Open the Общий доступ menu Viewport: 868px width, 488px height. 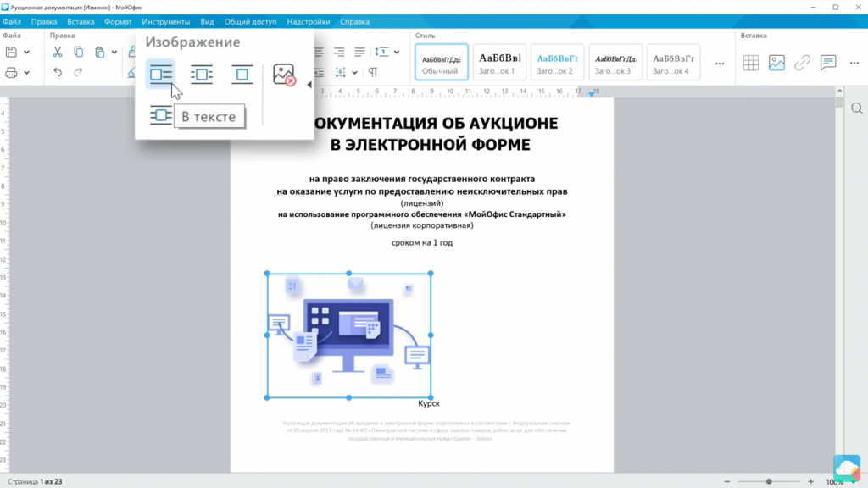pos(250,21)
